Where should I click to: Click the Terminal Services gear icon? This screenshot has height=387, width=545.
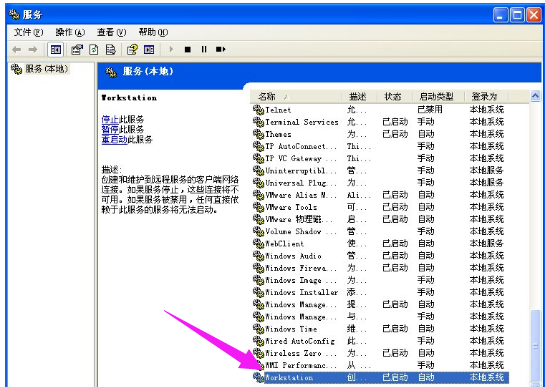pos(258,122)
